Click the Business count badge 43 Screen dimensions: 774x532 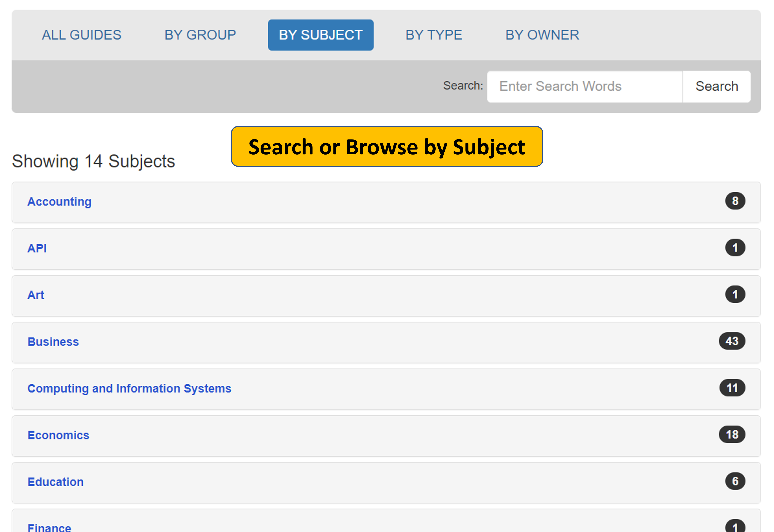coord(732,341)
